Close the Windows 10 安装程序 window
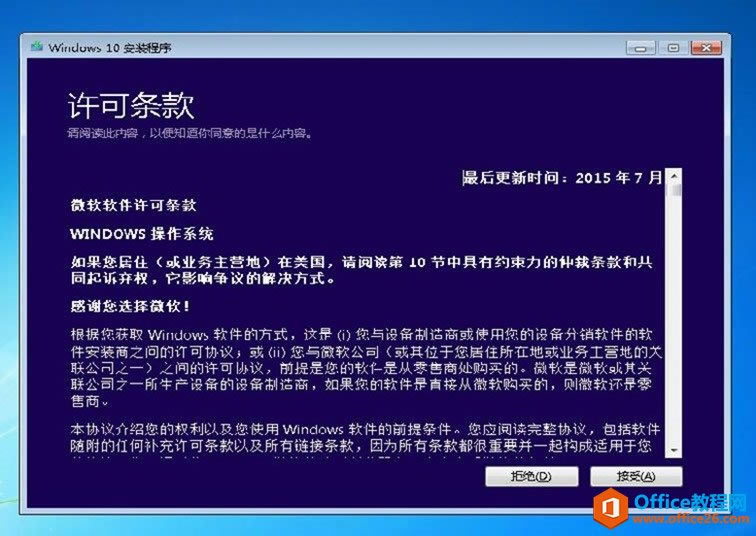The width and height of the screenshot is (756, 536). coord(706,48)
